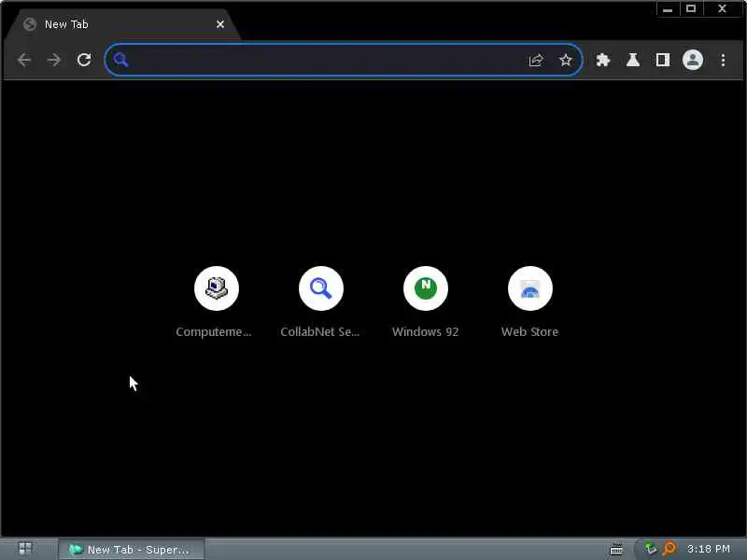This screenshot has width=747, height=560.
Task: Open the taskbar start menu icon
Action: pyautogui.click(x=25, y=549)
